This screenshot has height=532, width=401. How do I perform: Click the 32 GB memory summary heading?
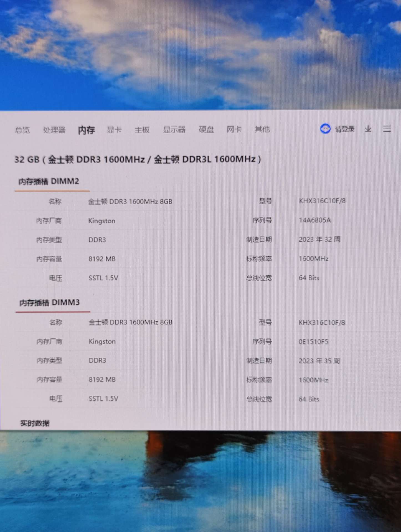(x=138, y=159)
